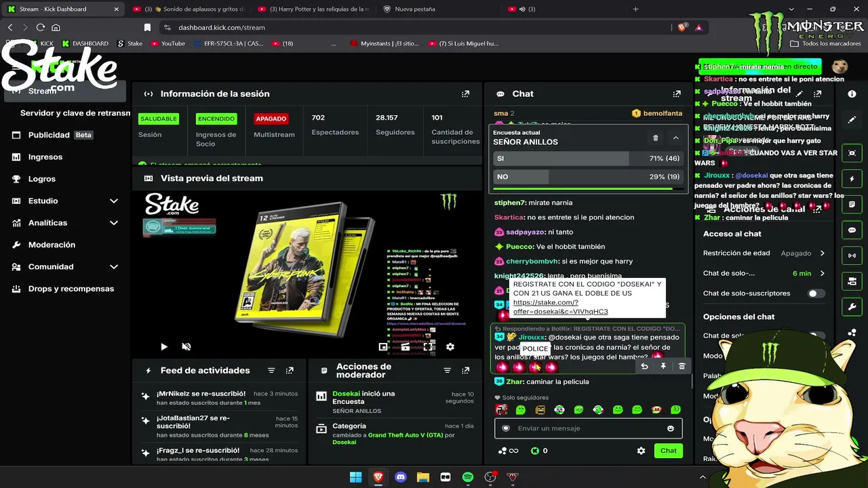Open the stake.com offer link in chat

click(560, 307)
